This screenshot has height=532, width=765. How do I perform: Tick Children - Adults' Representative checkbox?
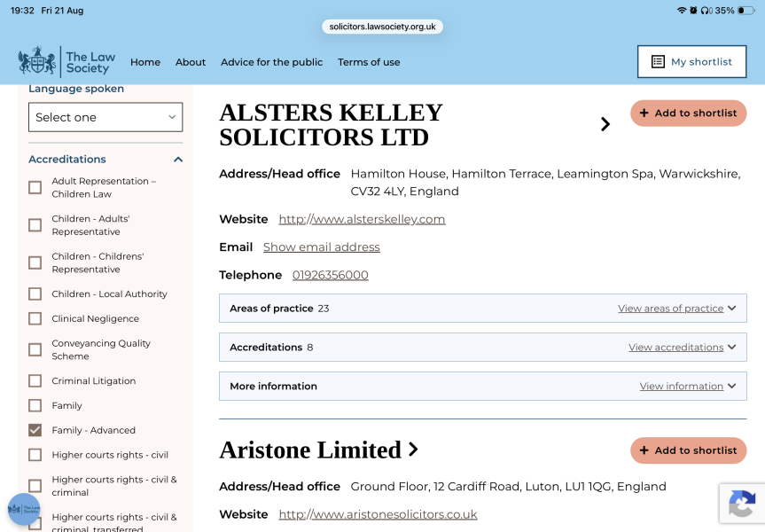(x=35, y=225)
